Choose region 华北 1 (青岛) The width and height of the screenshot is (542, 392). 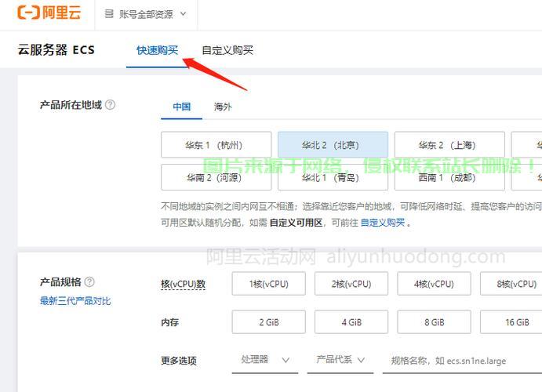point(333,177)
